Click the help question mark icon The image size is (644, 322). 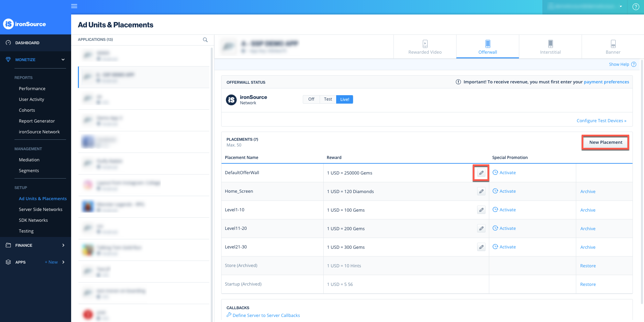click(636, 6)
